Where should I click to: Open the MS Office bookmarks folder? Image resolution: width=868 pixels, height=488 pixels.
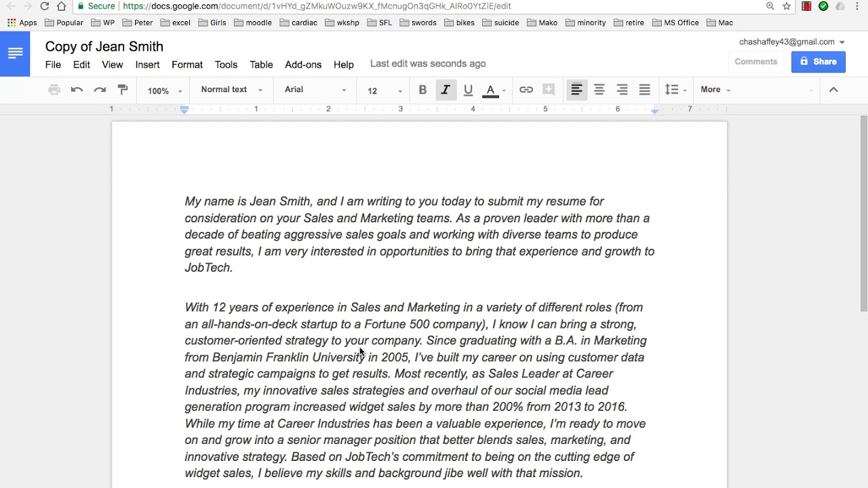coord(675,22)
